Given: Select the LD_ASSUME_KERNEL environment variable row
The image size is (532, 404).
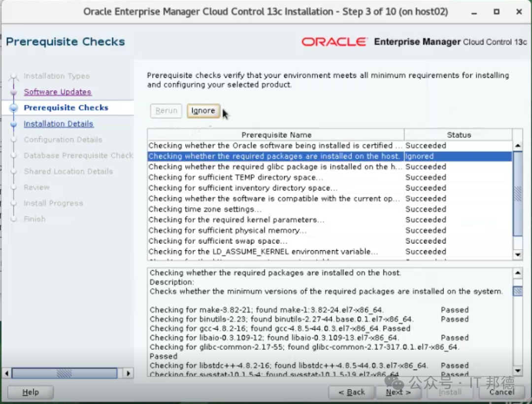Looking at the screenshot, I should point(330,252).
